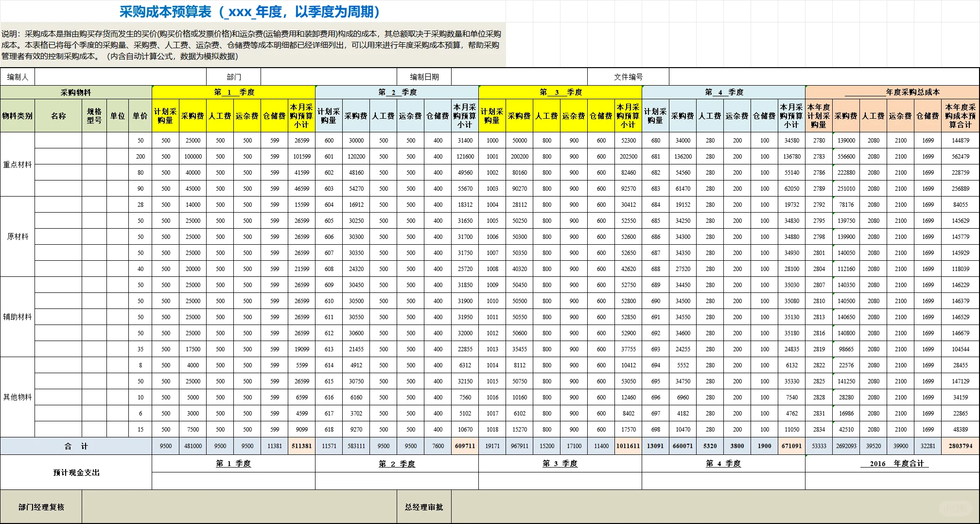Select the quarter 4 subtotal 671091
The height and width of the screenshot is (524, 980).
click(792, 446)
